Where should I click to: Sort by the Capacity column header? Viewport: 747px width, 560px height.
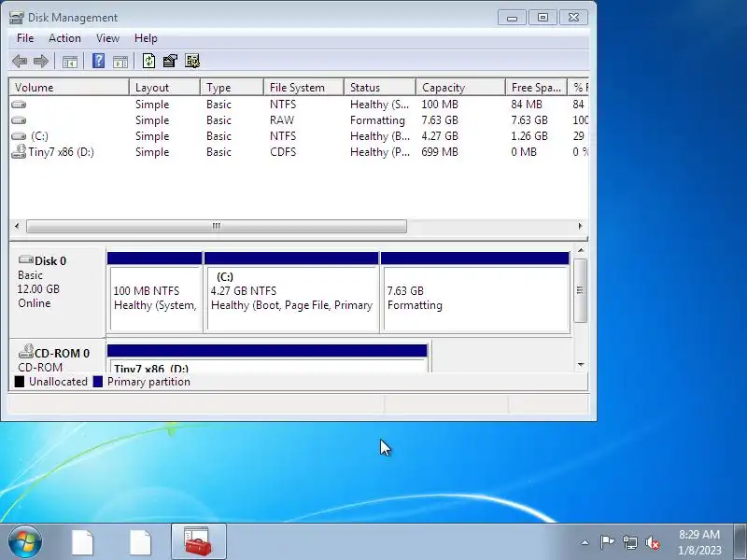[461, 88]
